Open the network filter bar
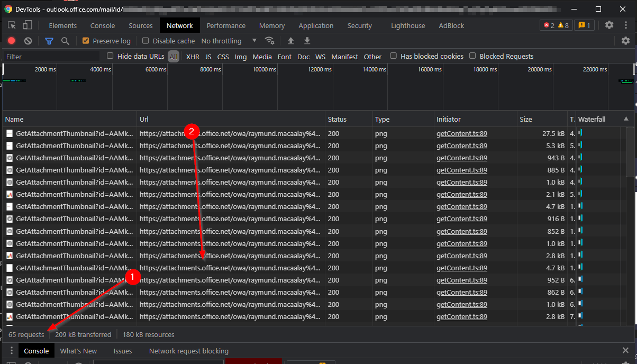Viewport: 637px width, 364px height. click(x=49, y=41)
